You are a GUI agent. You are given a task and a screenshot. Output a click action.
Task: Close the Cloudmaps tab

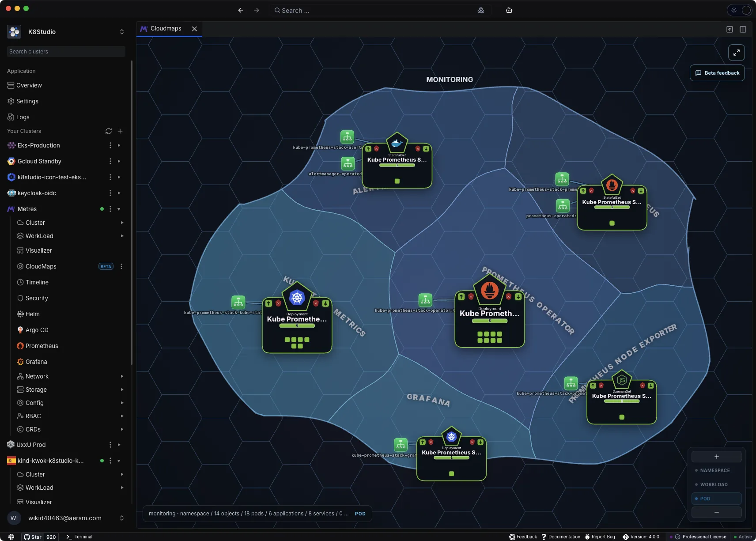point(194,29)
